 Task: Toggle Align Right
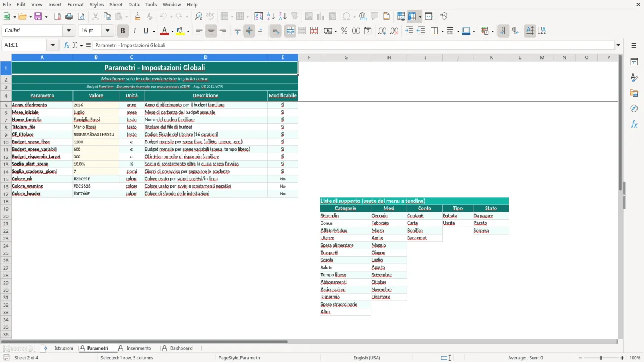coord(223,31)
